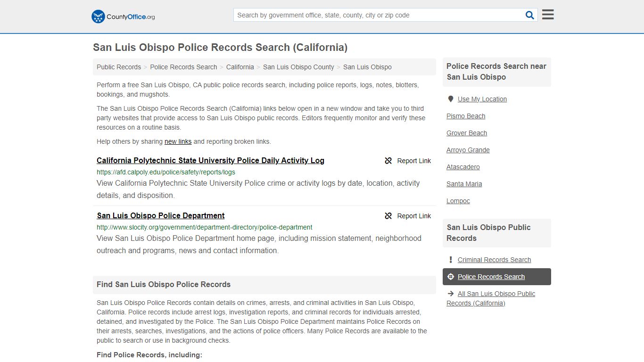This screenshot has width=644, height=362.
Task: Click the 'San Luis Obispo Public Records' sidebar heading
Action: pos(488,233)
